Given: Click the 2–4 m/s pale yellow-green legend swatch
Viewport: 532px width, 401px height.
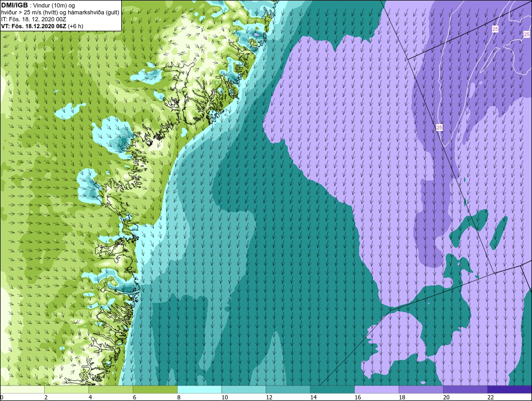Looking at the screenshot, I should [x=66, y=389].
